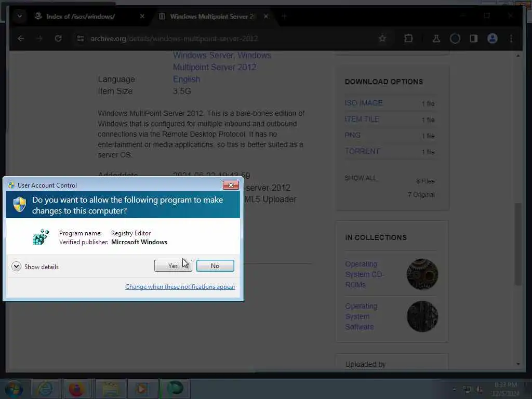Screen dimensions: 532x399
Task: Click the green browser taskbar icon
Action: click(x=175, y=389)
